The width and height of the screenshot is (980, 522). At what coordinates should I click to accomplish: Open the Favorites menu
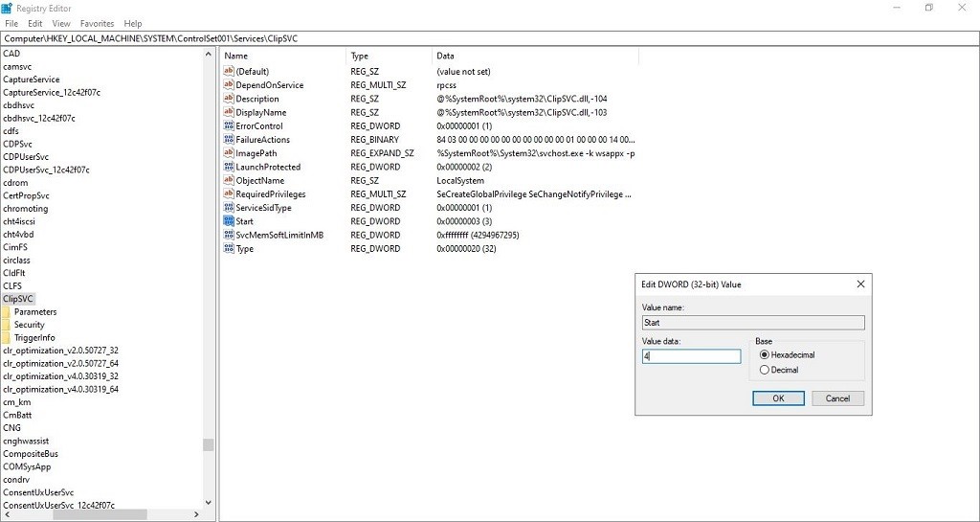pos(98,24)
